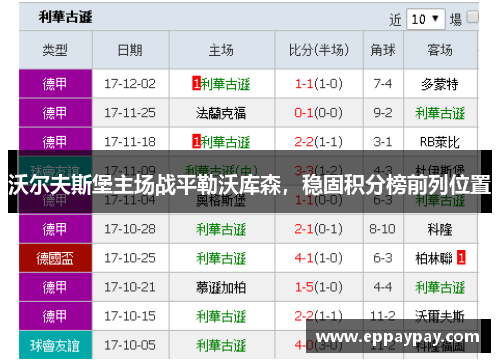Click the score 1-1(1-0) for 17-12-02
The height and width of the screenshot is (362, 500).
point(319,84)
